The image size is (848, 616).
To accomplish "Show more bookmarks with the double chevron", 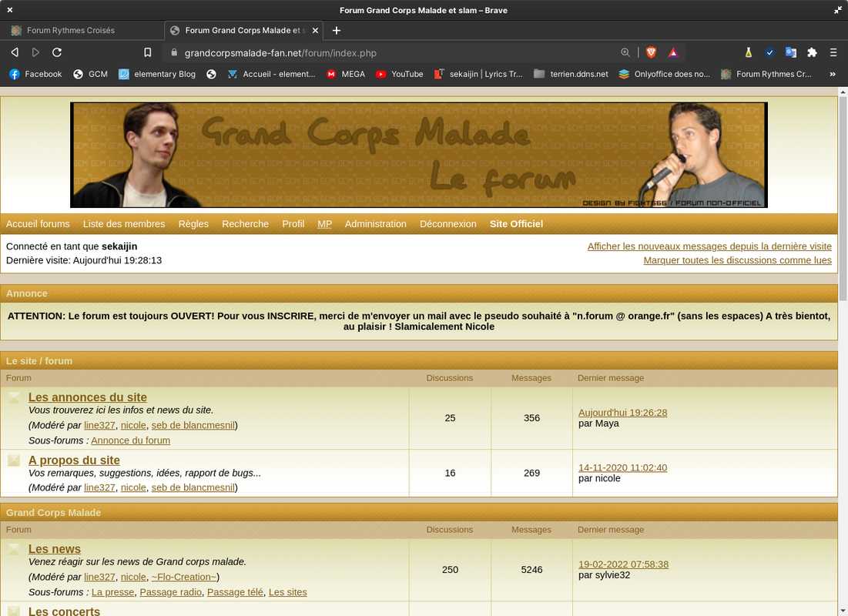I will coord(833,74).
